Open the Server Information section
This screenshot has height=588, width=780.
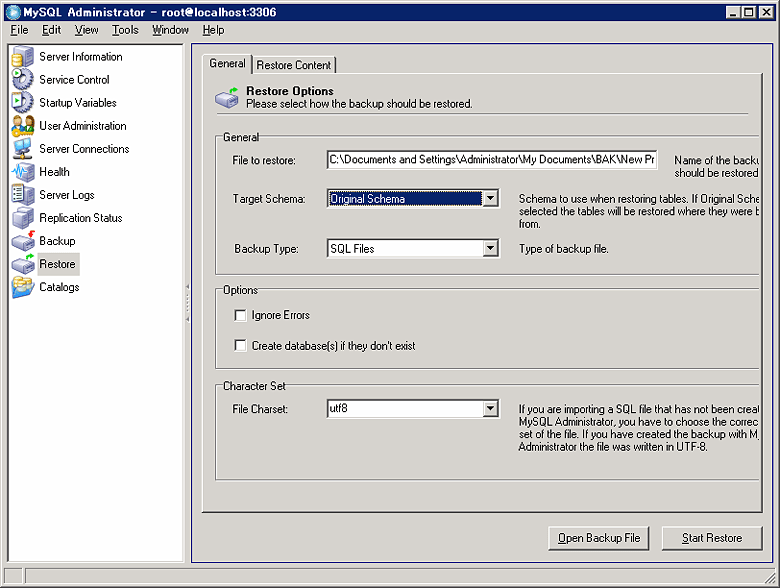tap(81, 57)
